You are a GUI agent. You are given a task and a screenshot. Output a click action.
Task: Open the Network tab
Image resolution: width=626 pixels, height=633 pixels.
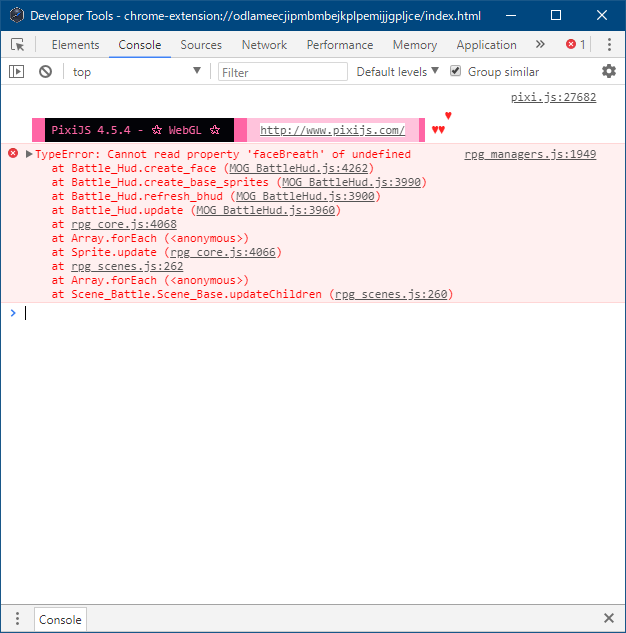(264, 45)
